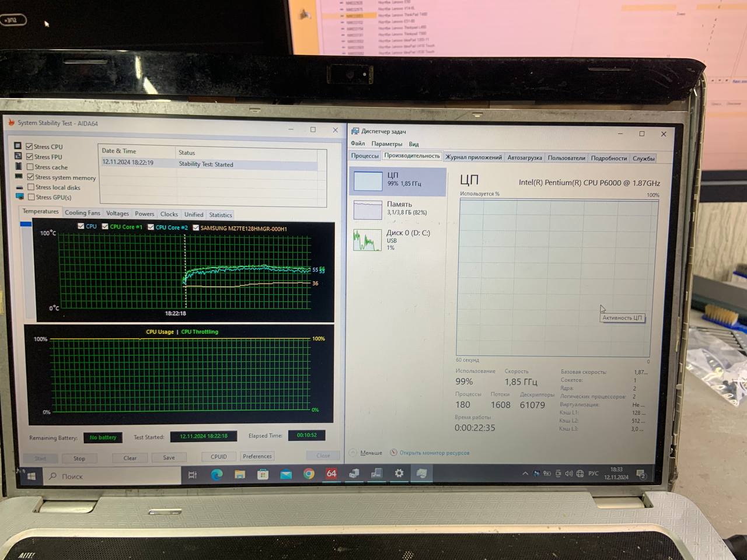Select the Stability Test: Started log row
747x560 pixels.
tap(209, 163)
